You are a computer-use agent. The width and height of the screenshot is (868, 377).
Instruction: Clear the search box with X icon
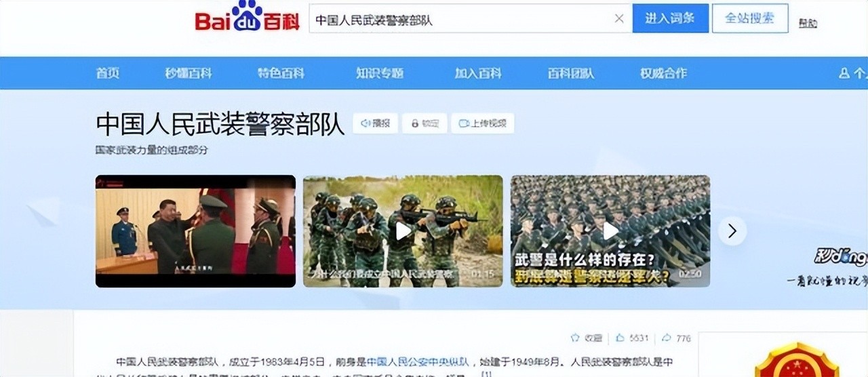pyautogui.click(x=619, y=19)
